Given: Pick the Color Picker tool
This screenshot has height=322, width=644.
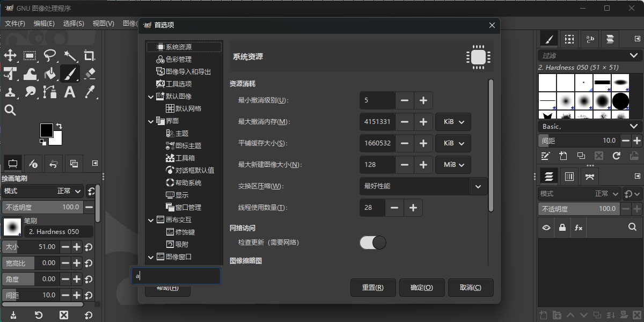Looking at the screenshot, I should pos(89,92).
